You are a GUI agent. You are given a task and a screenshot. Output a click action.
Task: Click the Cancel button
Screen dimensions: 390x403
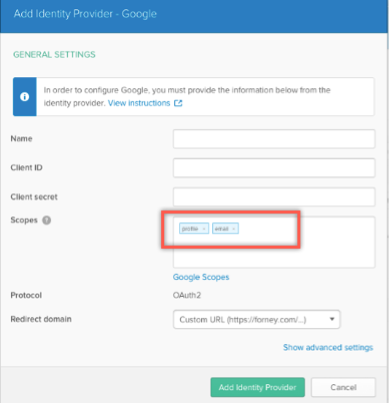[x=343, y=387]
